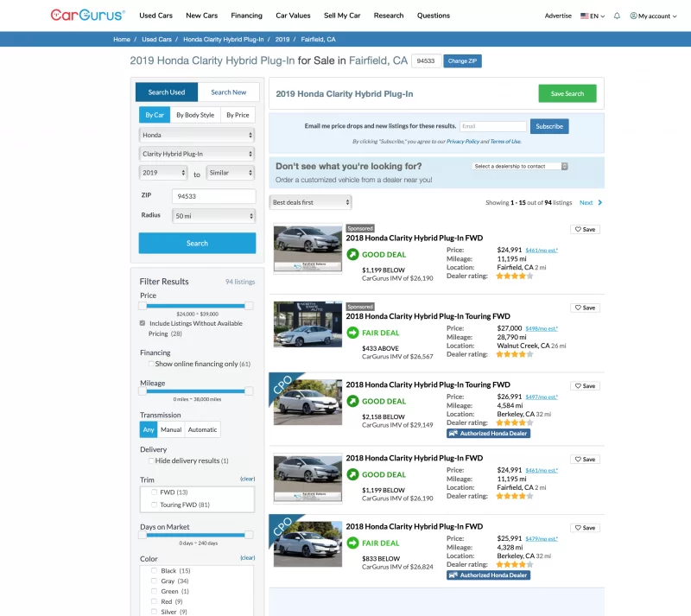This screenshot has height=616, width=691.
Task: Click the Mileage range slider
Action: pos(197,391)
